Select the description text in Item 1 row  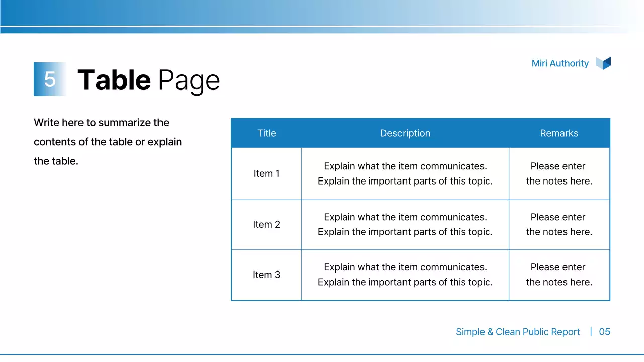(x=405, y=173)
